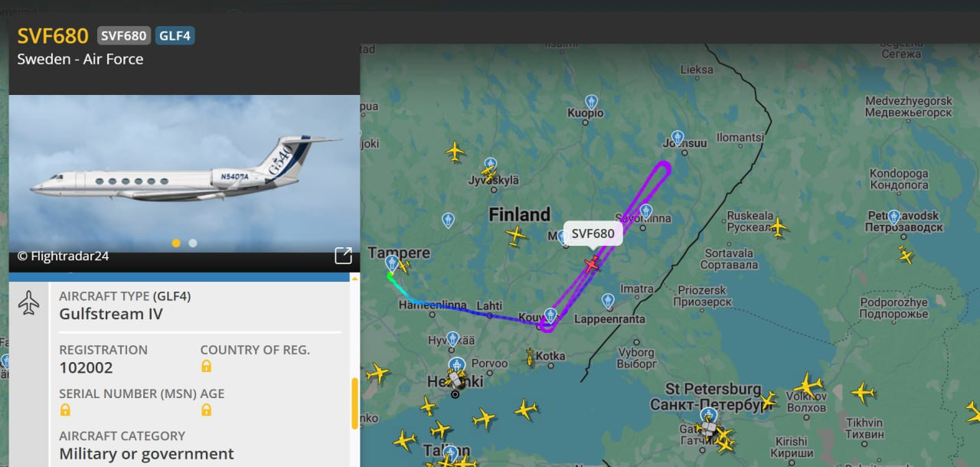
Task: Click the gray SVF680 callsign badge
Action: (123, 35)
